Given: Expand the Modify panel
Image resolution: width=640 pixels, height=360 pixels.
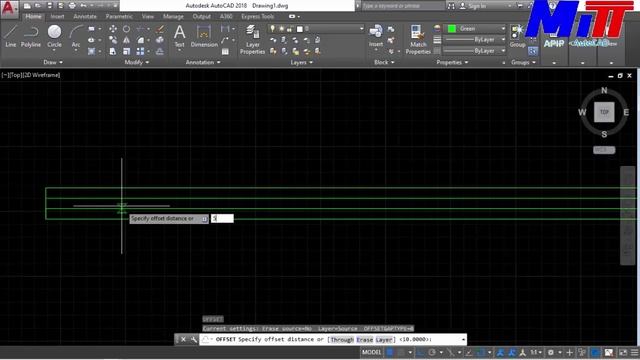Looking at the screenshot, I should pyautogui.click(x=137, y=62).
